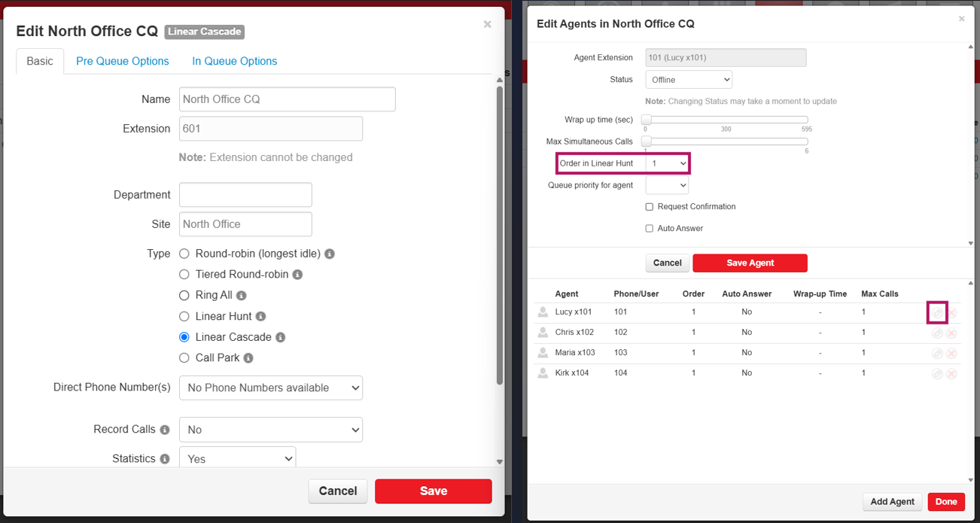The width and height of the screenshot is (980, 523).
Task: Check the Auto Answer checkbox
Action: click(x=650, y=229)
